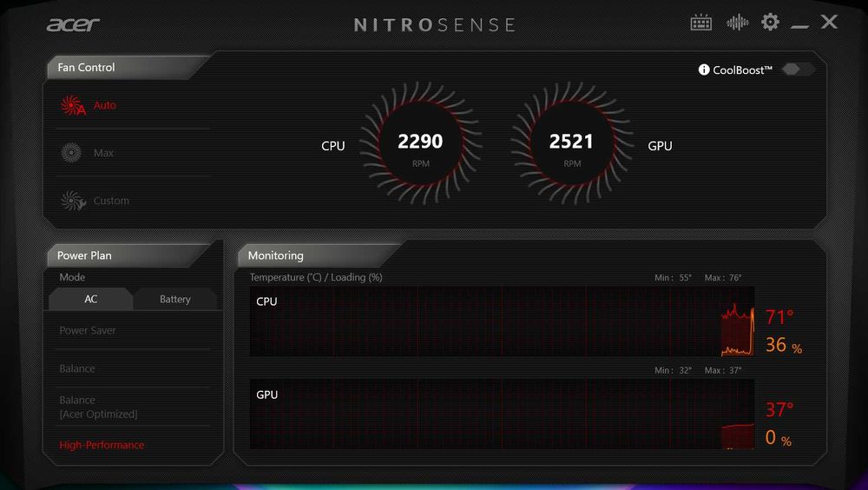Click the GPU temperature value 37°
The height and width of the screenshot is (490, 868).
click(779, 409)
